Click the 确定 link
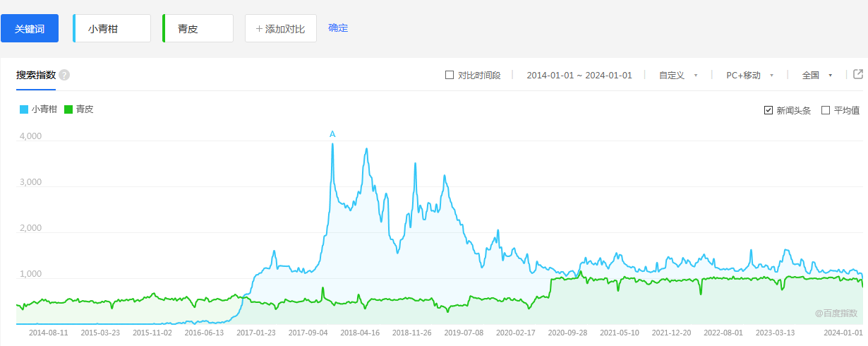Screen dimensions: 868x346 click(x=338, y=28)
